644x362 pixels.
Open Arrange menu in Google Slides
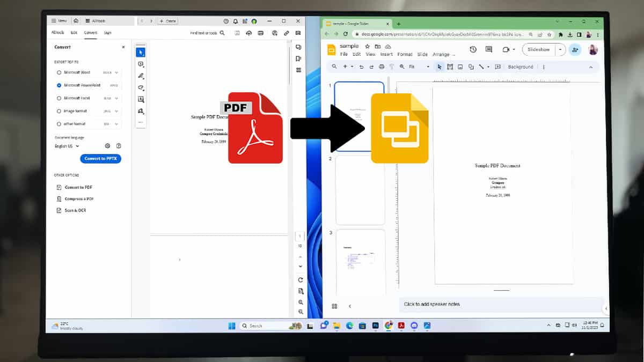pyautogui.click(x=441, y=54)
